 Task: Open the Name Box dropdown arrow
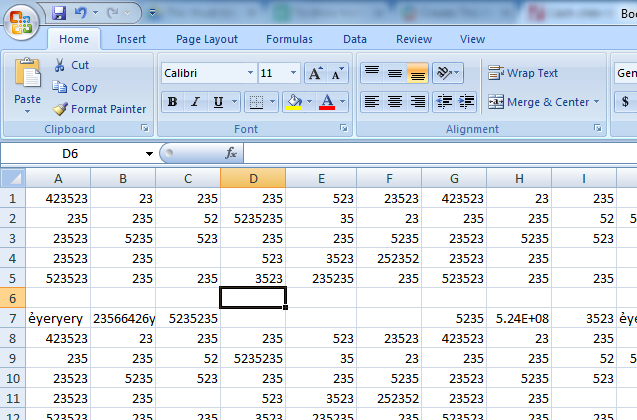[x=149, y=154]
